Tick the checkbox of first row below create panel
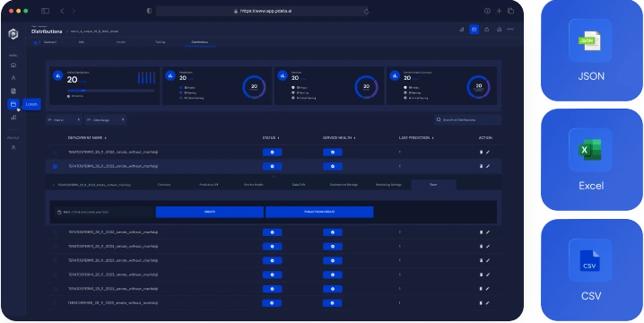 (x=55, y=232)
